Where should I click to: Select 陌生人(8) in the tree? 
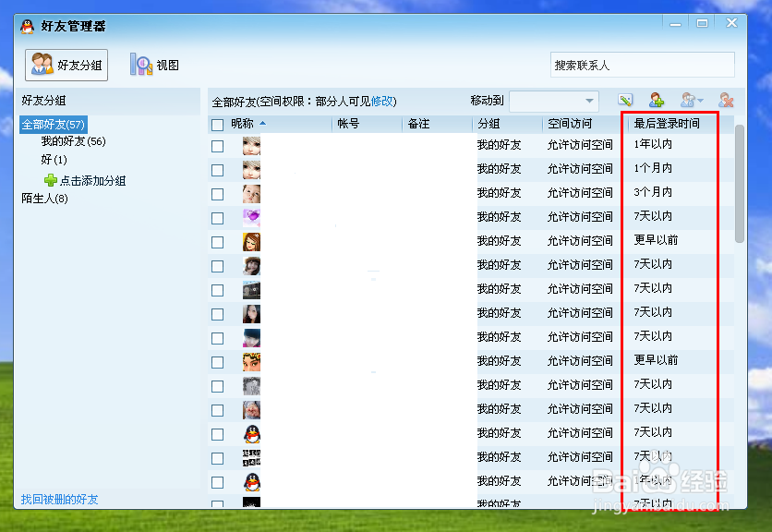(44, 199)
